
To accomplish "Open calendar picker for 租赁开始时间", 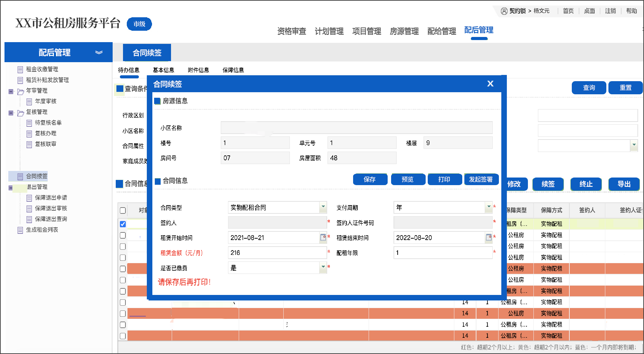I will (323, 237).
